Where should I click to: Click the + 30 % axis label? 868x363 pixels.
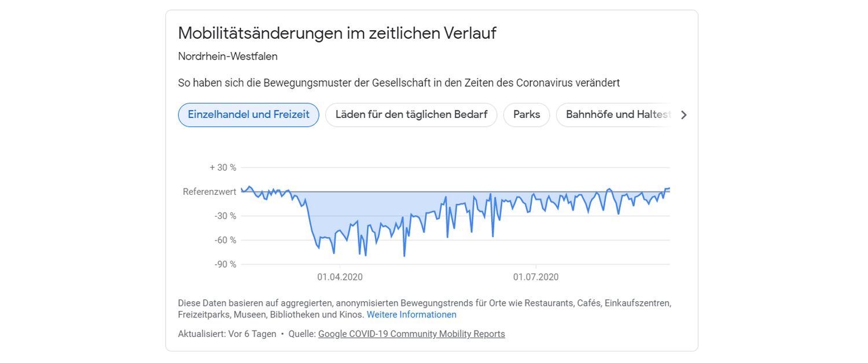tap(223, 168)
